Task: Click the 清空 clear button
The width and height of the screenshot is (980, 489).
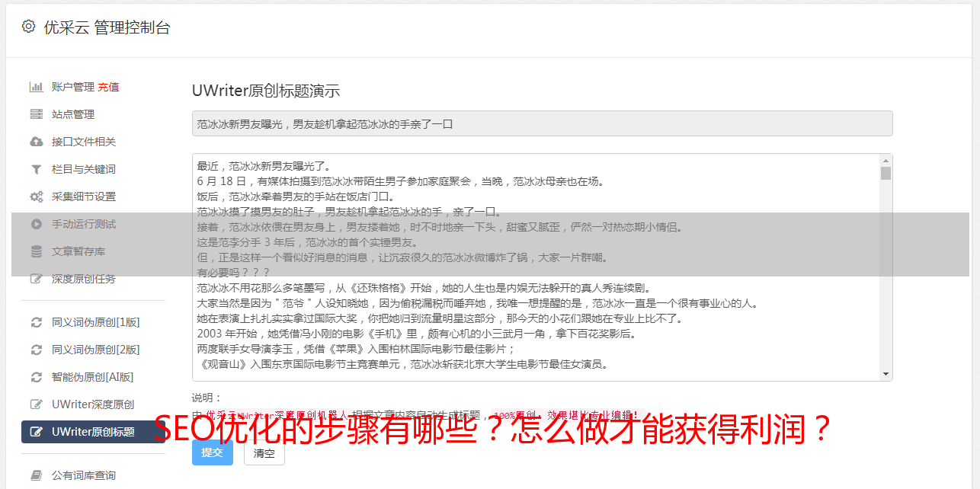Action: 264,452
